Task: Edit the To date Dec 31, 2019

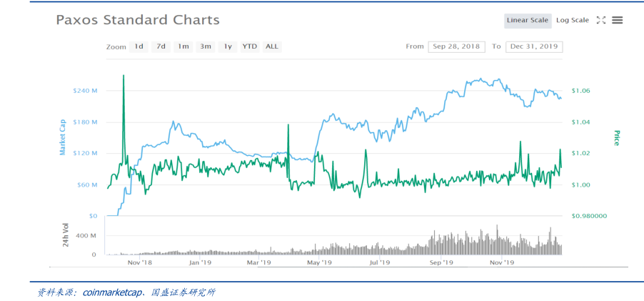Action: click(x=534, y=46)
